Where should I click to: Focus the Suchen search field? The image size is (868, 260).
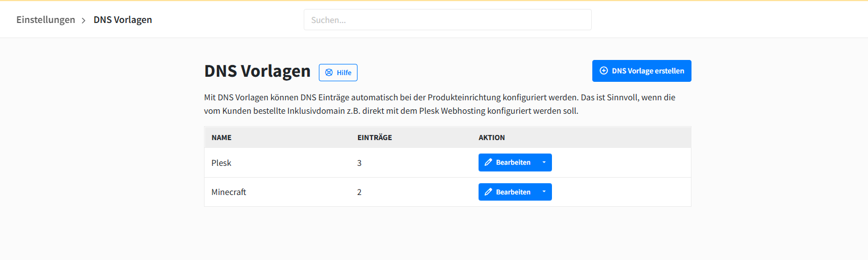447,20
